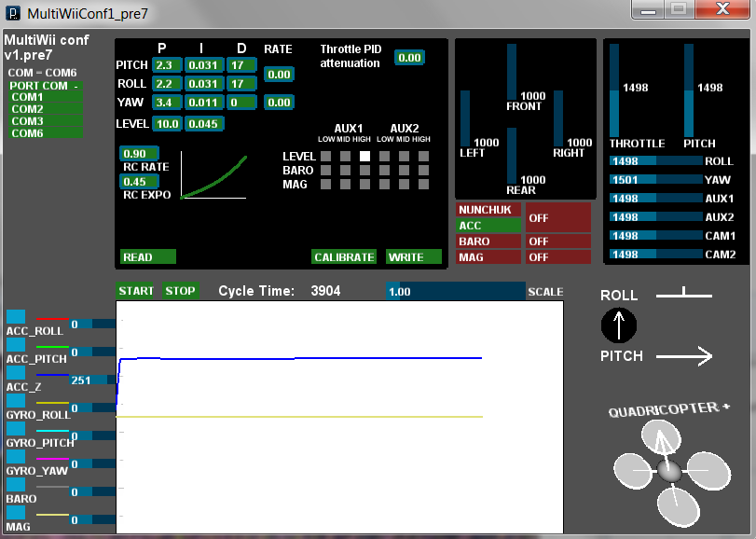Stop the sensor graph with STOP

tap(180, 291)
